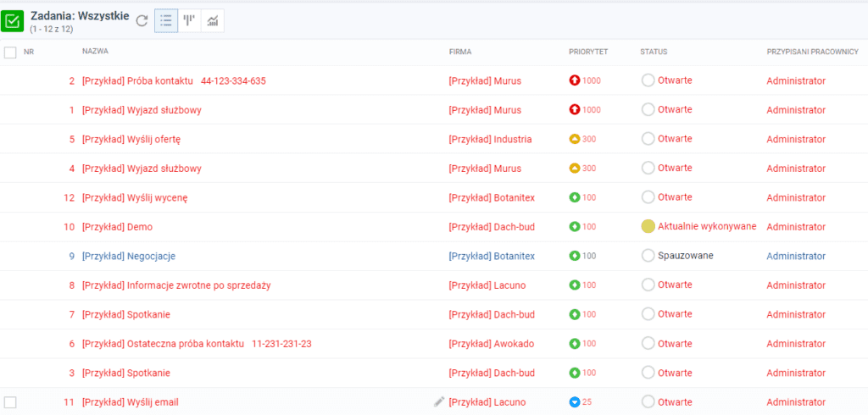Screen dimensions: 868x415
Task: Click orange priority 300 icon for Wyślij ofertę
Action: tap(575, 139)
